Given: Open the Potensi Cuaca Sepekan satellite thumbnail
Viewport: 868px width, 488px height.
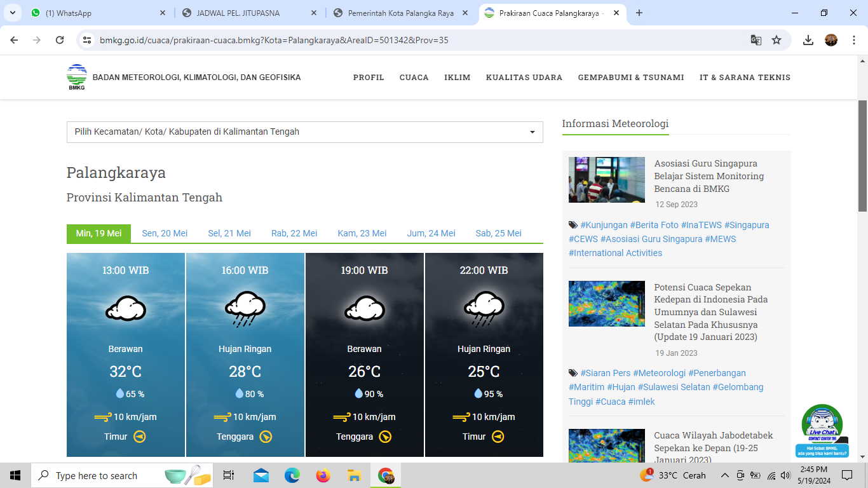Looking at the screenshot, I should (607, 304).
